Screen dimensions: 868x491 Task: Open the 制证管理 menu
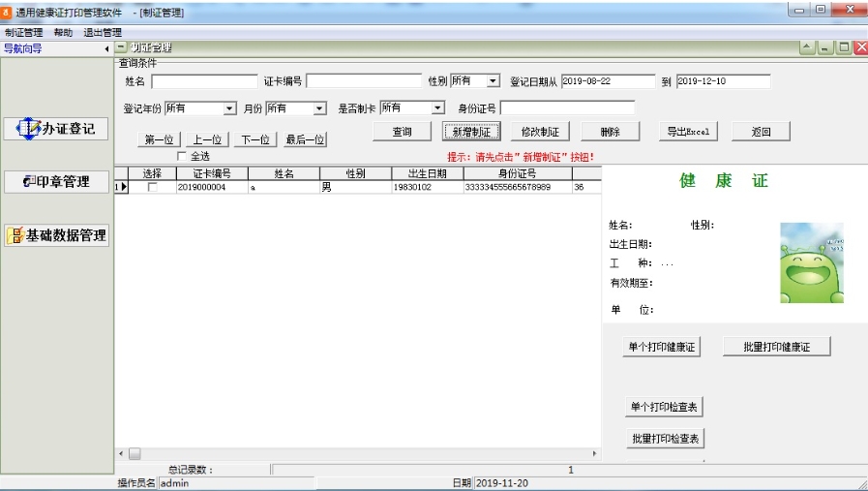point(24,32)
